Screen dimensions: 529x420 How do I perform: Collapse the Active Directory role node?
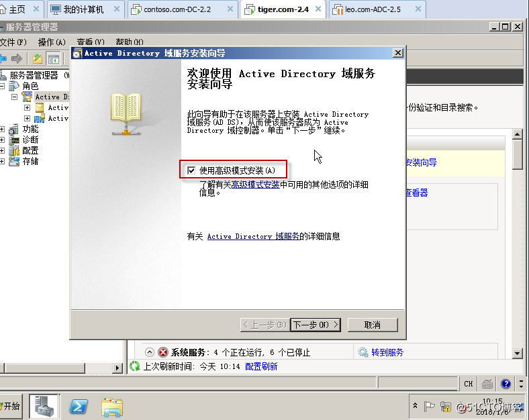coord(14,97)
